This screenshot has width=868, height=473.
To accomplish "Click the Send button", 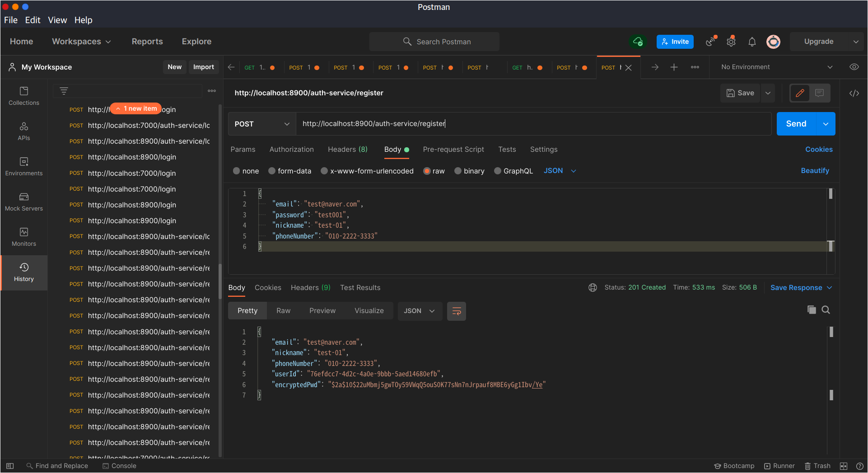I will coord(796,124).
